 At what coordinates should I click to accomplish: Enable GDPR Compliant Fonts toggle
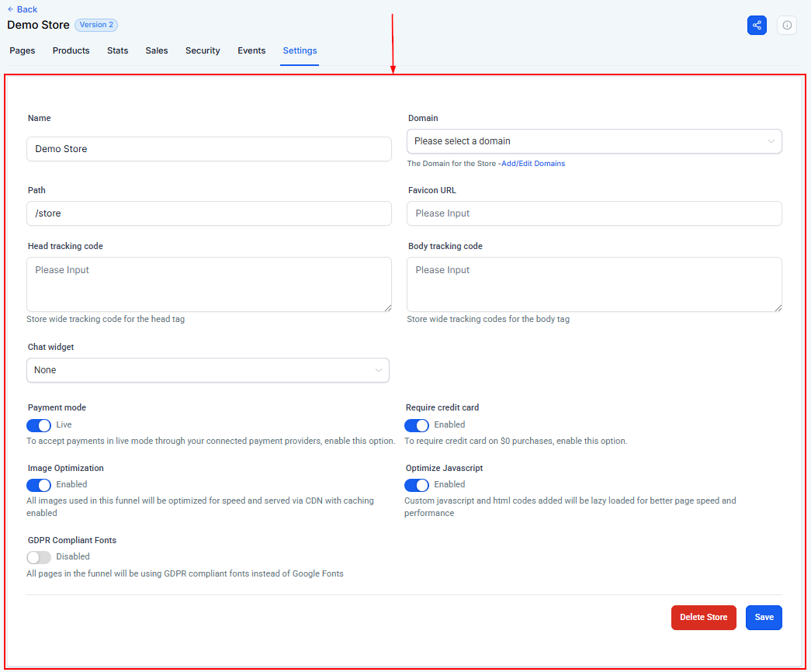click(x=39, y=557)
